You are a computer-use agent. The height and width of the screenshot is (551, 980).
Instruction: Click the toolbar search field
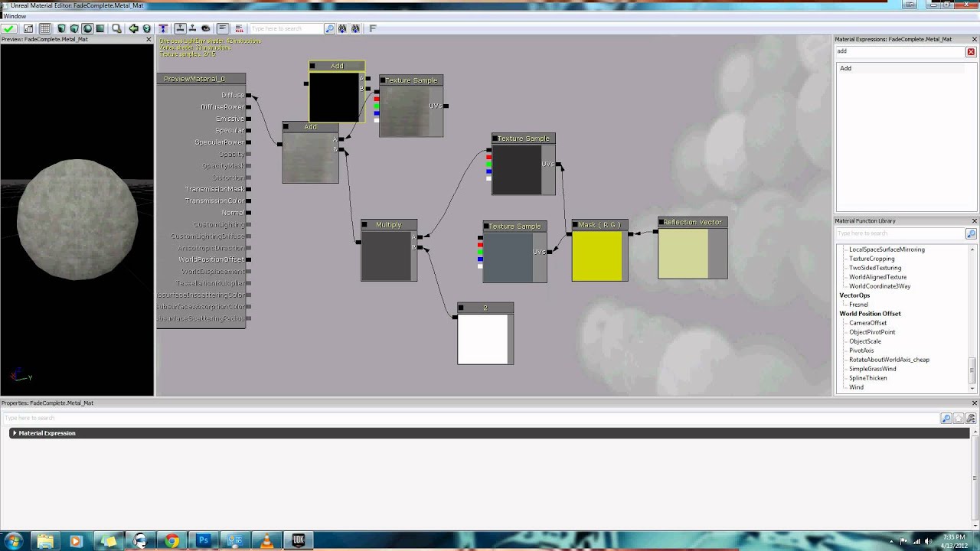[286, 28]
